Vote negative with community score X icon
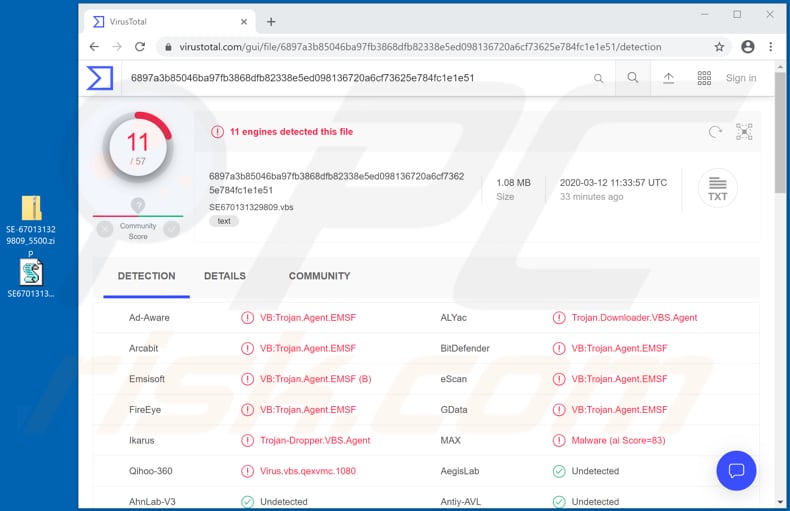Viewport: 790px width, 511px height. tap(105, 229)
